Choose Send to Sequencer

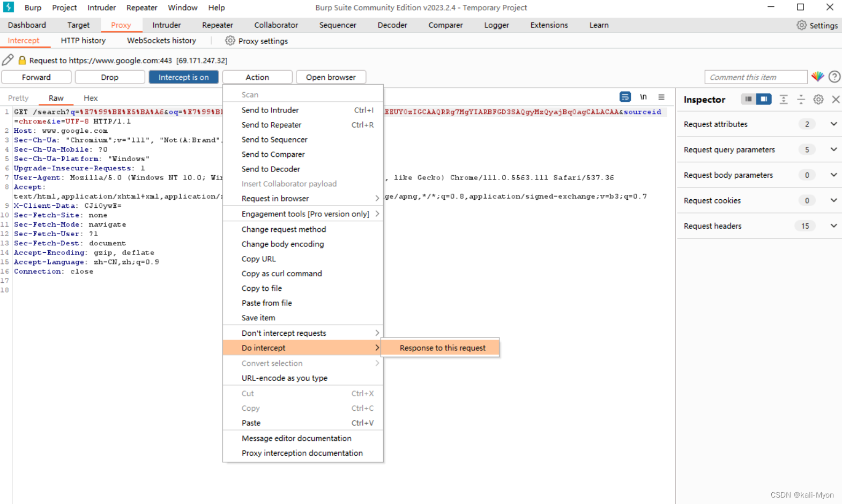tap(303, 139)
